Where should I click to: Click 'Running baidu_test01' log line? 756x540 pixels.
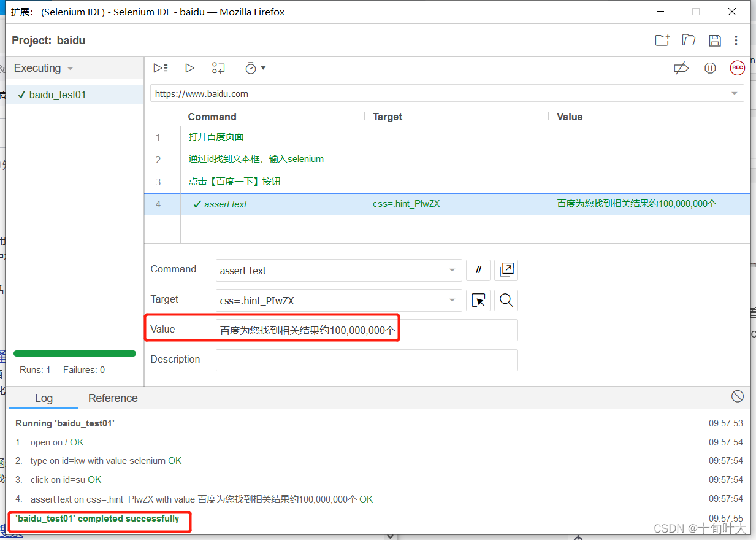(x=65, y=423)
